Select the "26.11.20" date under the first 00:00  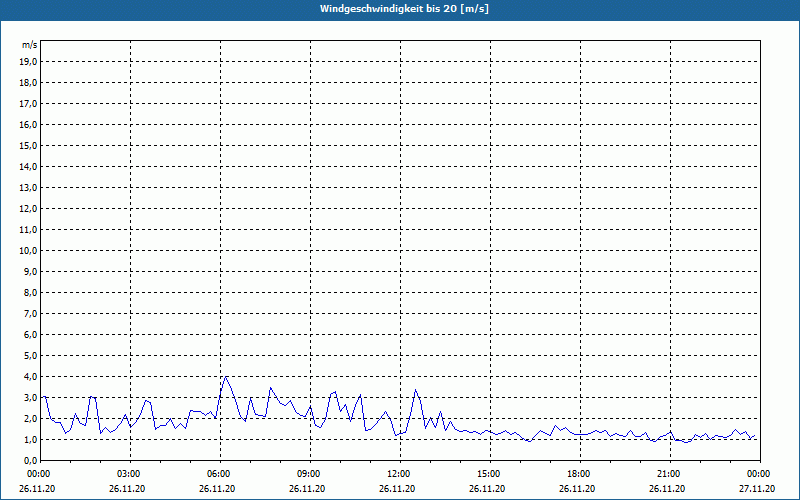pos(37,489)
